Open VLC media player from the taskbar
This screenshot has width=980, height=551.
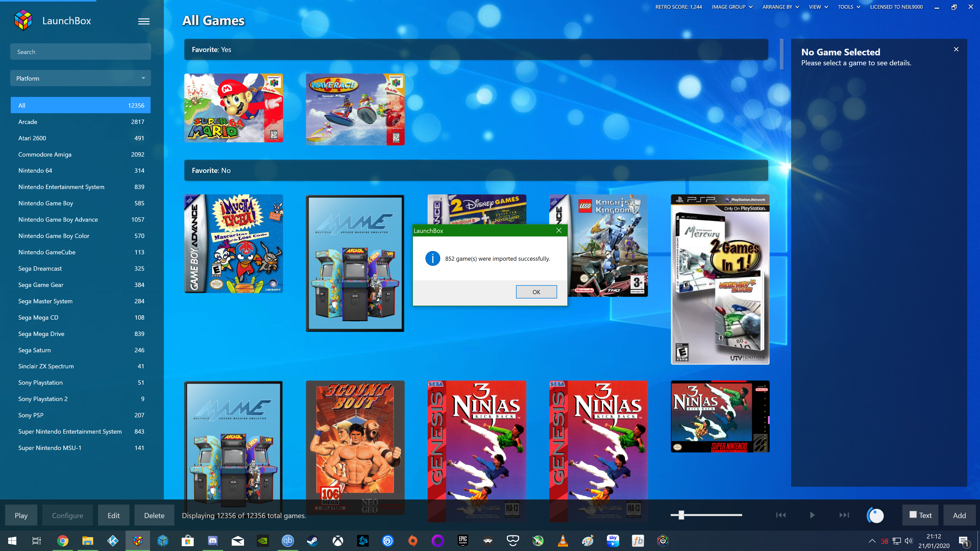563,540
